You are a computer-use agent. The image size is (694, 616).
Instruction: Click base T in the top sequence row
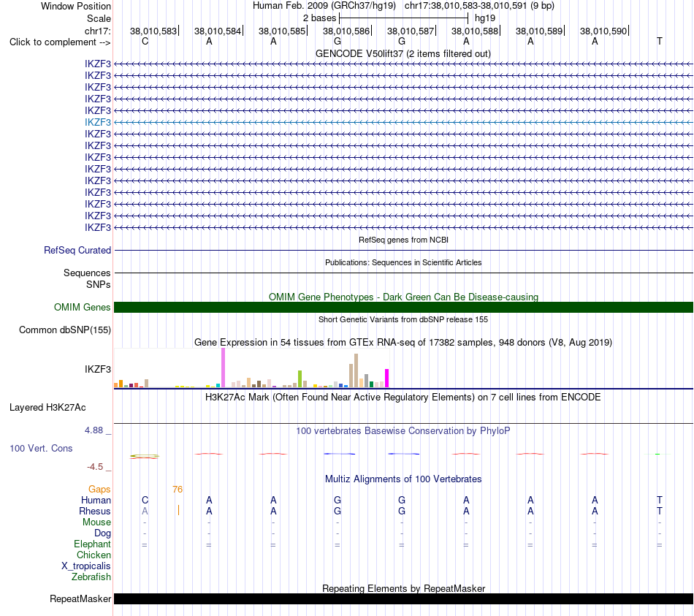[x=660, y=41]
